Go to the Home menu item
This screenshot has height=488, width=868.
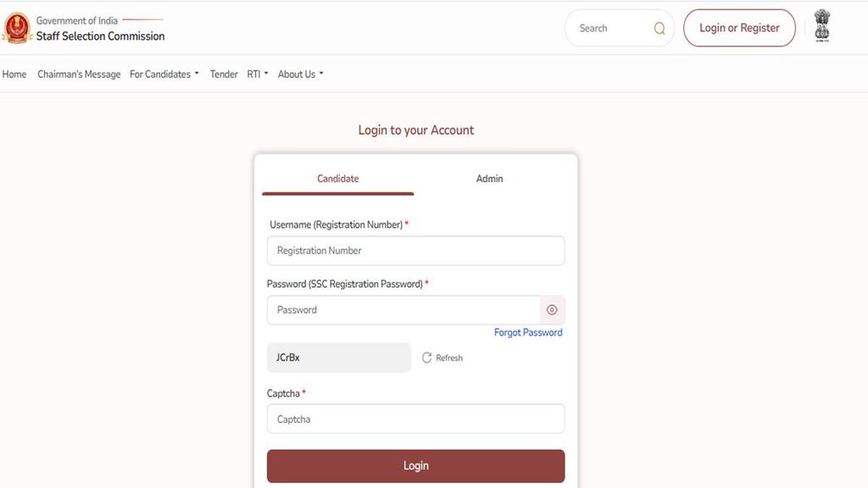click(14, 75)
